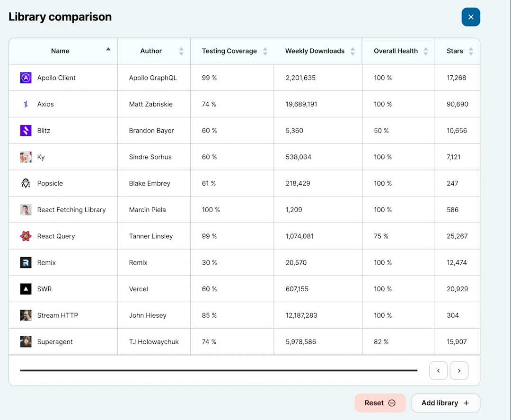Click weekly downloads value 2,201,635
The height and width of the screenshot is (420, 511).
click(300, 78)
